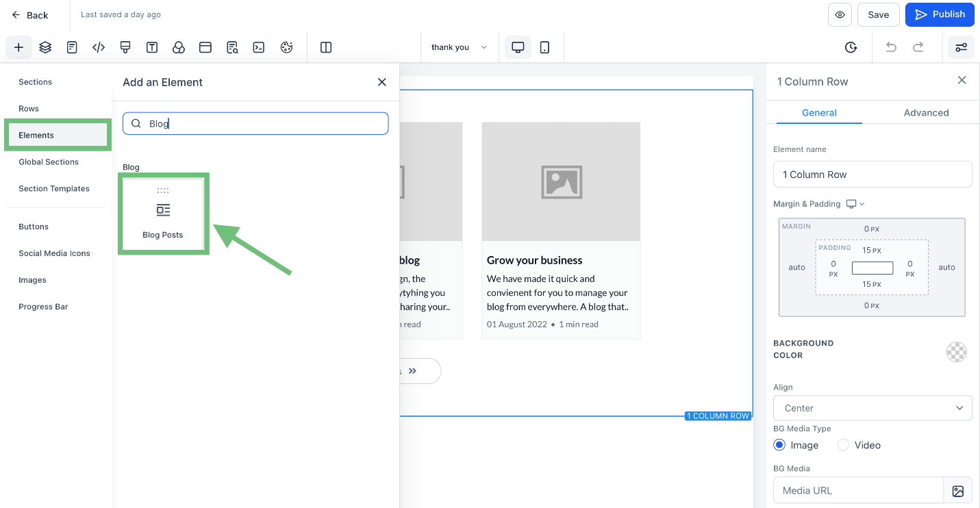
Task: Open the background color swatch
Action: pyautogui.click(x=956, y=352)
